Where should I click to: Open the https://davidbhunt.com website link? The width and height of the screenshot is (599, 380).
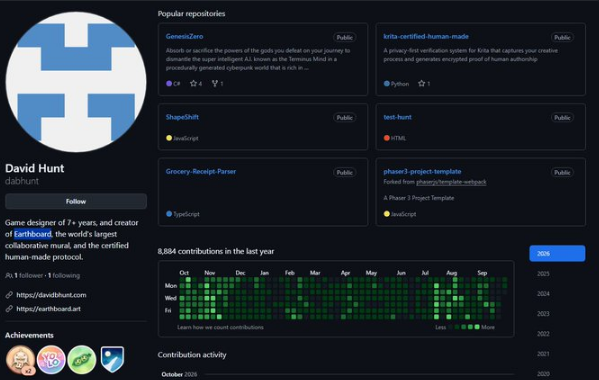(x=51, y=295)
